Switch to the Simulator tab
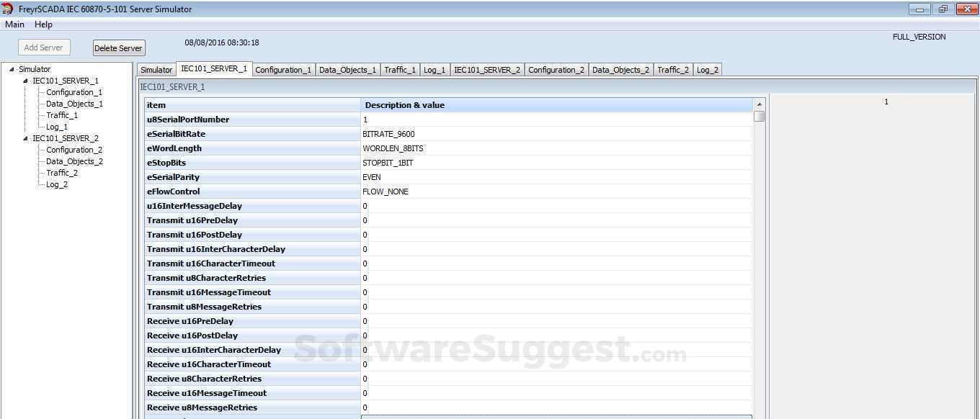This screenshot has height=419, width=980. coord(156,69)
